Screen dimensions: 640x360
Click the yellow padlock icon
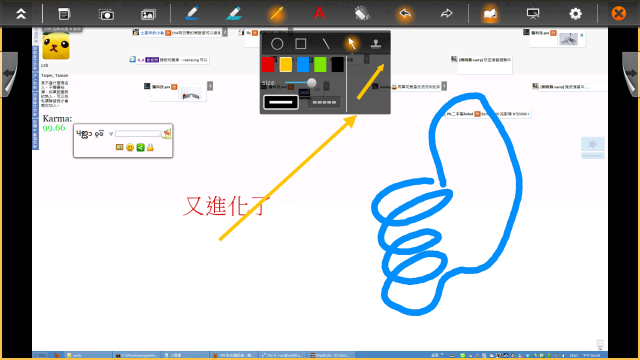[150, 147]
